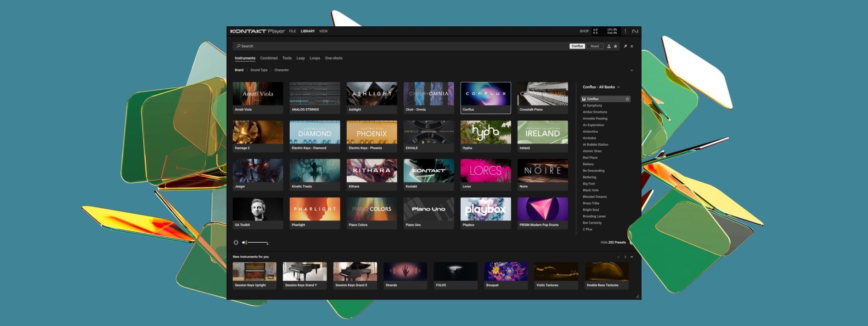
Task: Click the search magnifier icon
Action: [238, 46]
